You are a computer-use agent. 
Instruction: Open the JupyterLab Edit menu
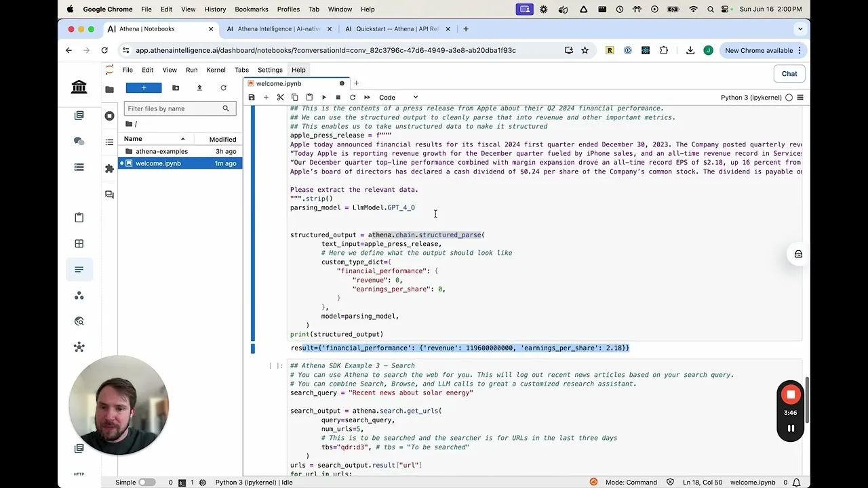[x=147, y=70]
